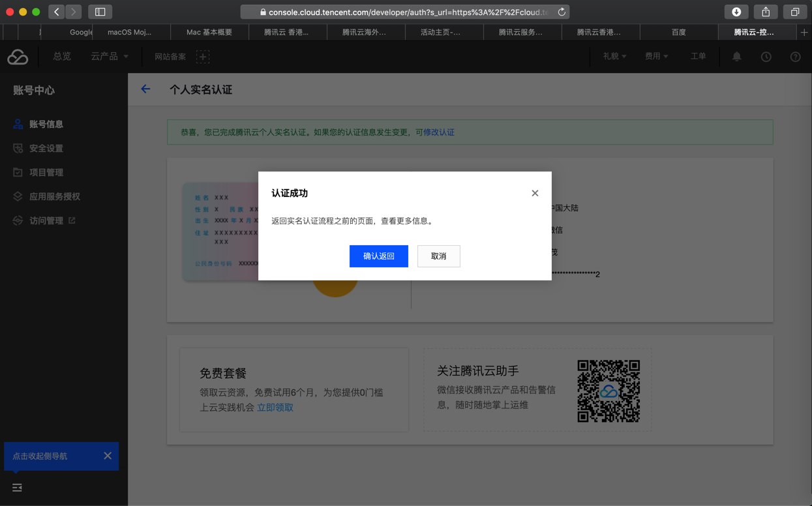Click 账号中心 sidebar heading
The width and height of the screenshot is (812, 506).
34,91
